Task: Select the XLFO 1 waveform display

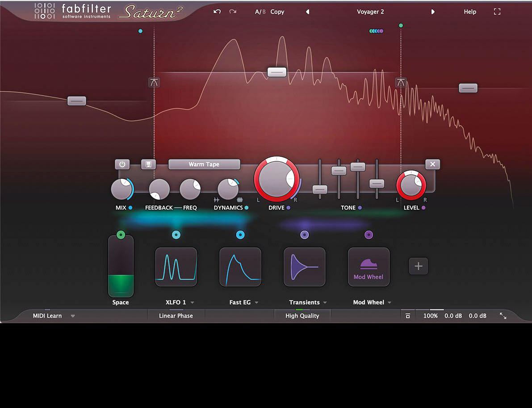Action: [x=176, y=267]
